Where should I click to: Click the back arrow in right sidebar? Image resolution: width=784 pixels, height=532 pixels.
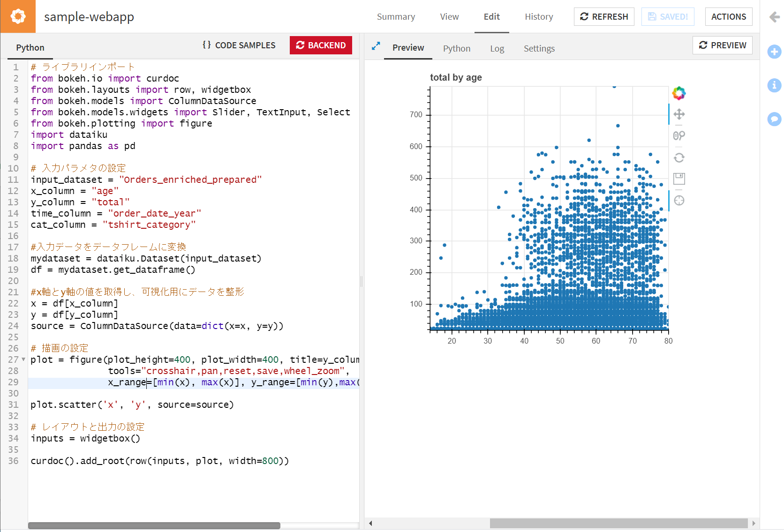775,17
